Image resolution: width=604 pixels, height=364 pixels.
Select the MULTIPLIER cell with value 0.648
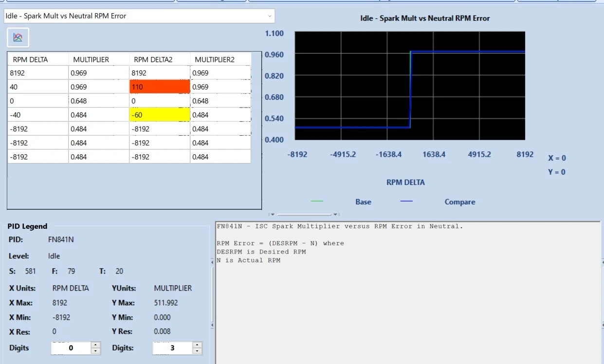pos(99,101)
